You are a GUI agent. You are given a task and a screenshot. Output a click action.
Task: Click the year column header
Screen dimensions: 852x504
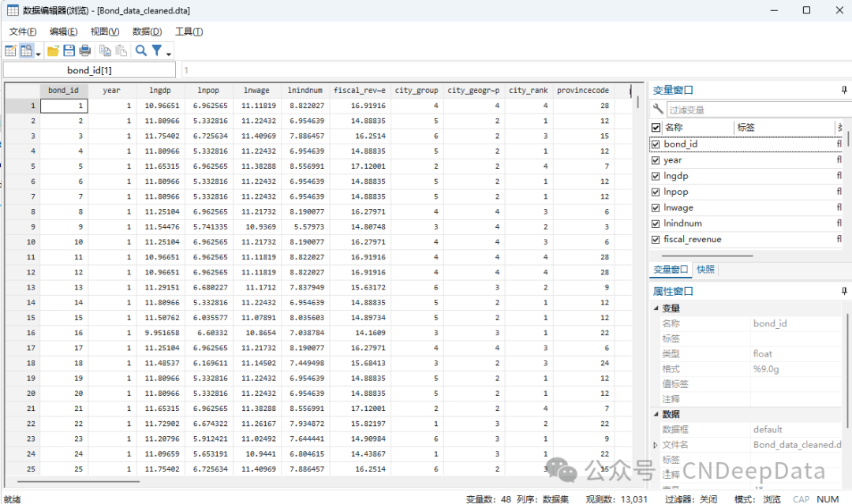coord(111,90)
